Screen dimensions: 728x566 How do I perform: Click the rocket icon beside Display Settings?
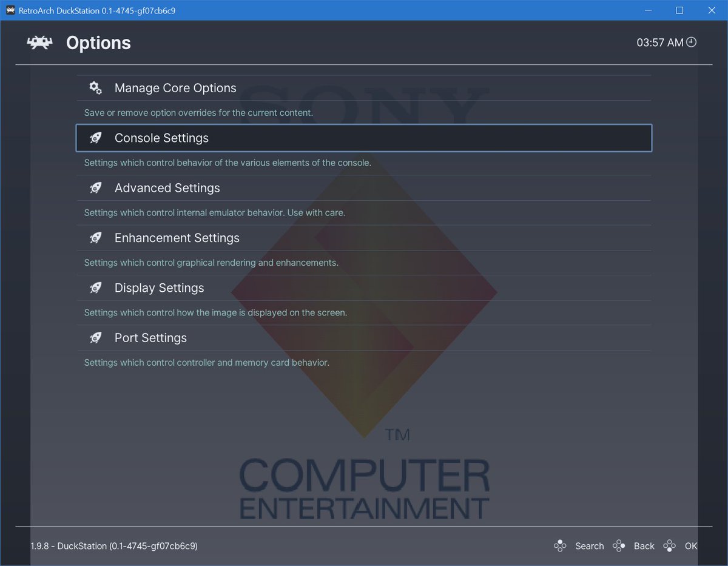tap(95, 288)
